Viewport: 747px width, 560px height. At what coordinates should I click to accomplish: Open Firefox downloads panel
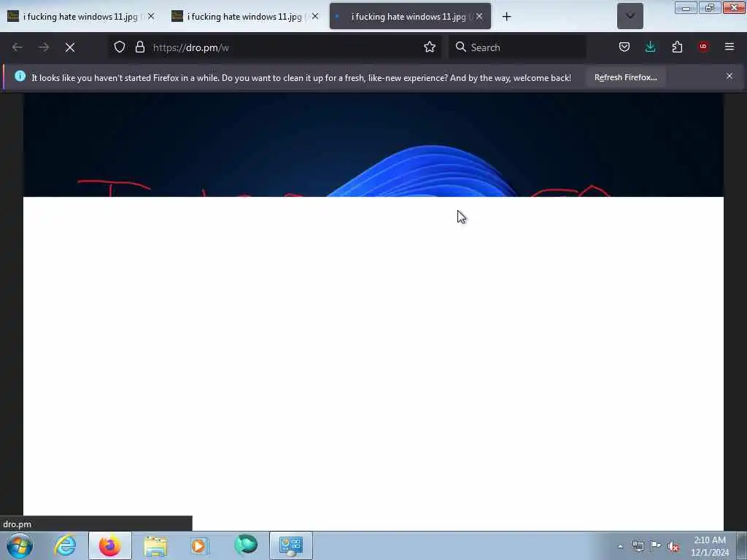650,47
